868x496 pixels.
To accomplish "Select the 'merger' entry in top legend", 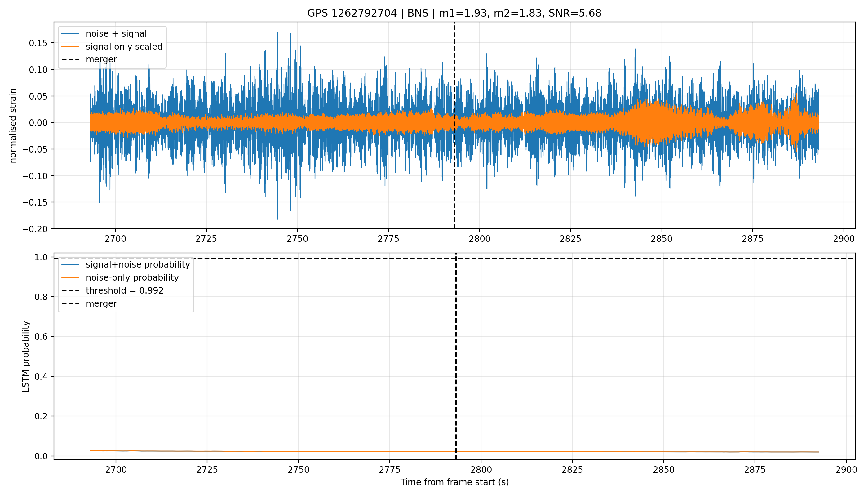I will [x=89, y=59].
